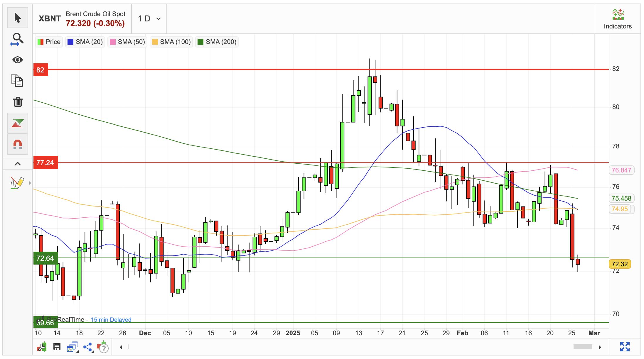Click the SMA (50) pink color swatch

coord(112,42)
